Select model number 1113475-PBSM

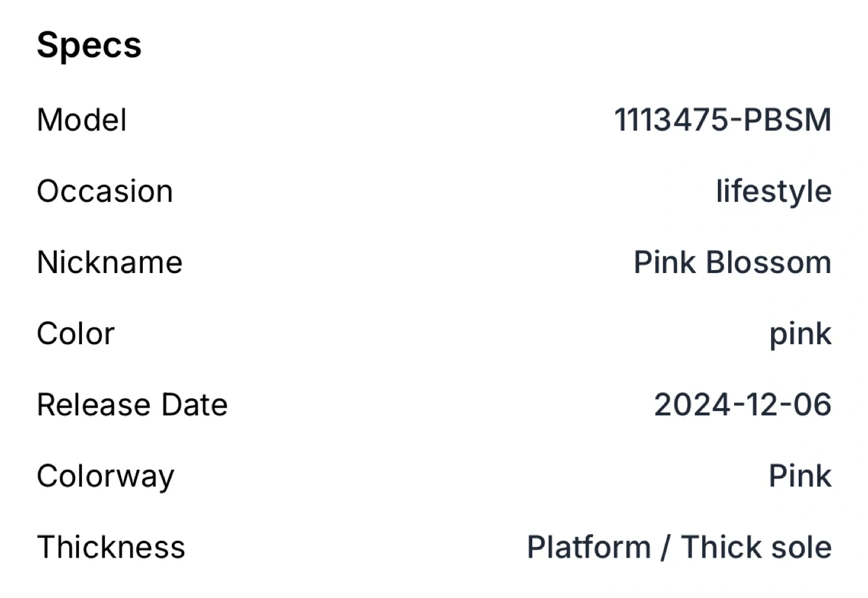[x=722, y=120]
